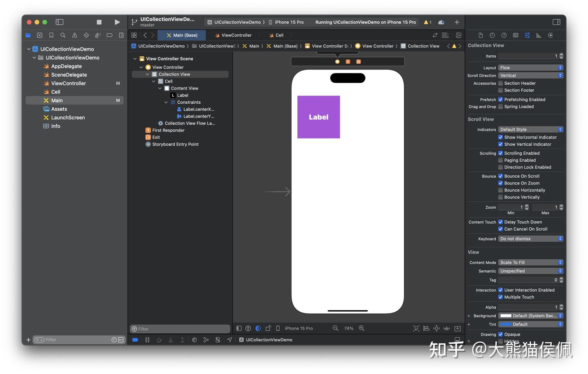This screenshot has height=374, width=588.
Task: Check the Section Header accessory
Action: tap(501, 83)
